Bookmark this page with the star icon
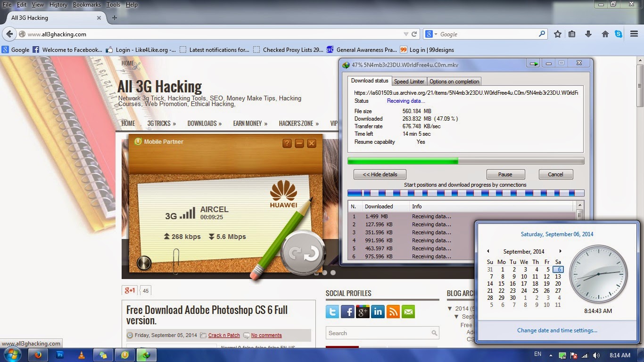Image resolution: width=644 pixels, height=362 pixels. (558, 34)
